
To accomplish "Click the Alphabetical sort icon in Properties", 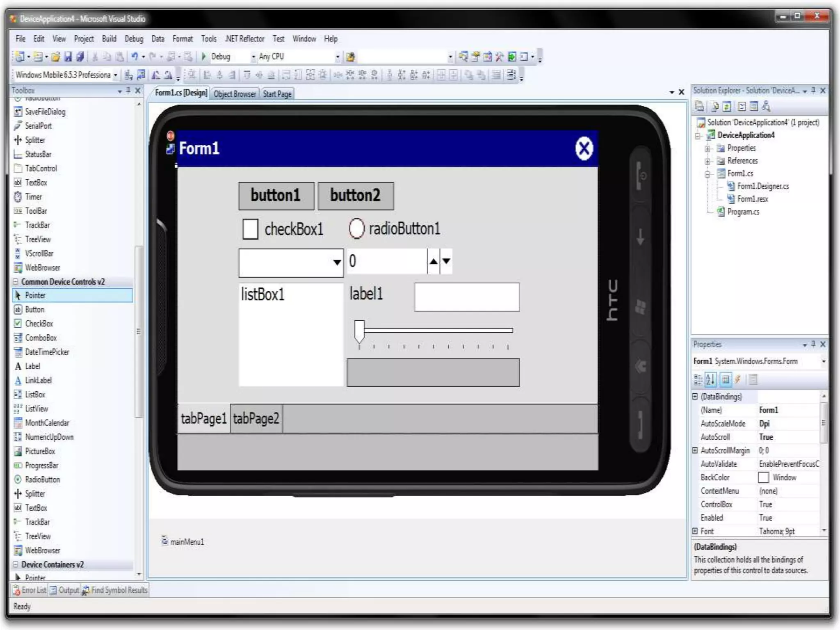I will point(710,379).
